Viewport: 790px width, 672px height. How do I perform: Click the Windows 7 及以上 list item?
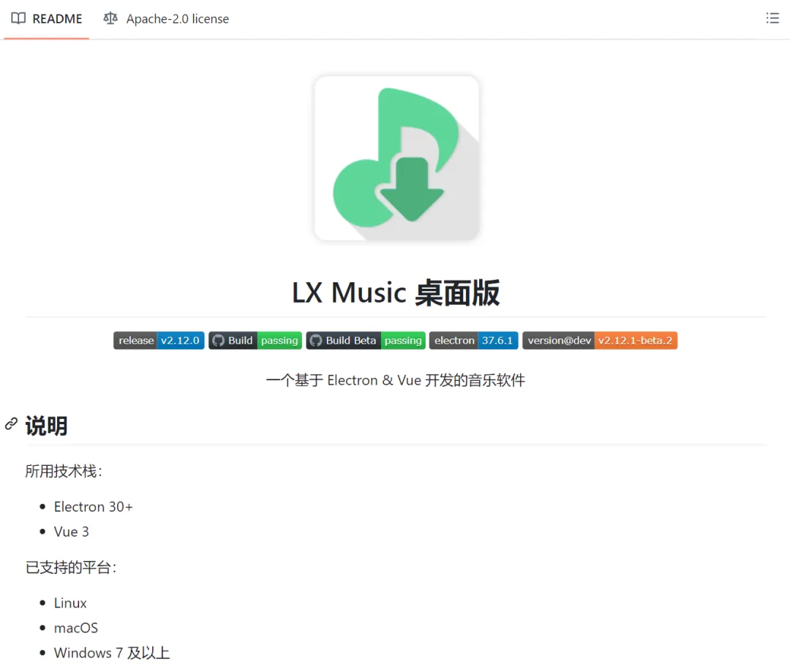112,654
